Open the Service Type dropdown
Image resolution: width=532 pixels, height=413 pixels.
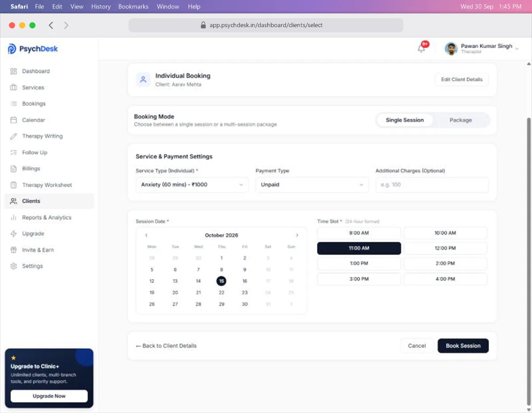point(192,185)
